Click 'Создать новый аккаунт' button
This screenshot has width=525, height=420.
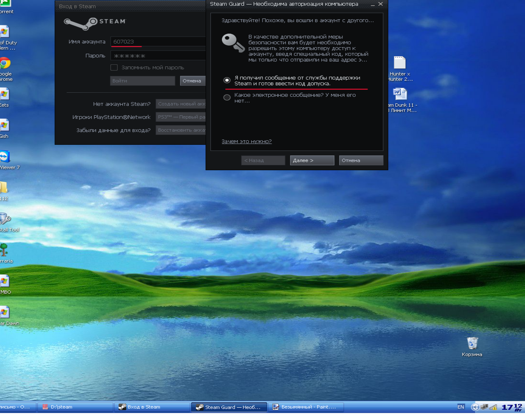[180, 104]
